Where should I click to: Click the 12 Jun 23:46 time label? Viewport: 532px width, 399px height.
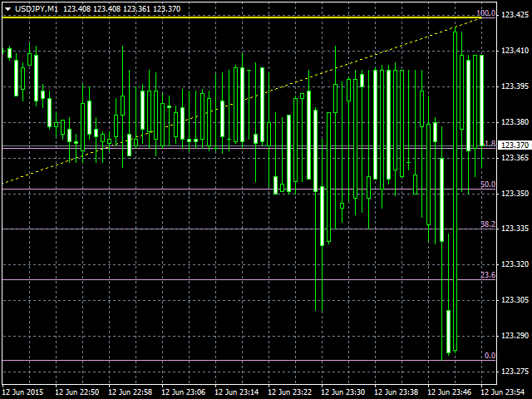coord(449,392)
